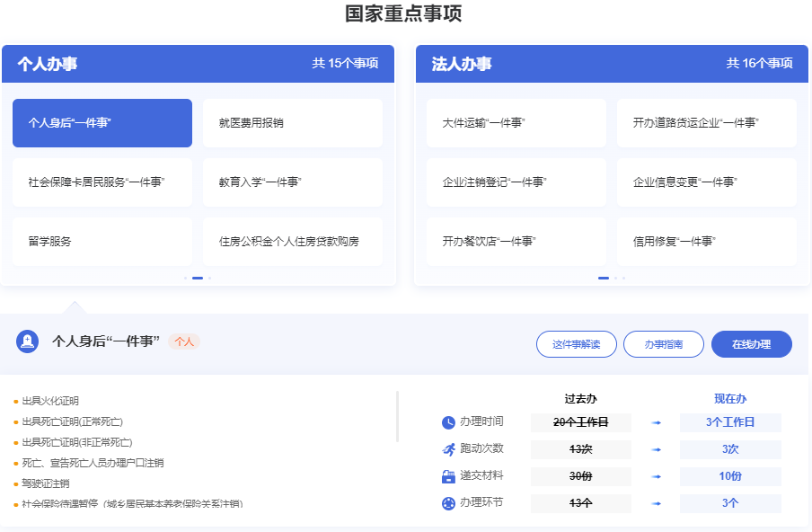The width and height of the screenshot is (812, 532).
Task: Click the 在线办理 button
Action: [751, 344]
